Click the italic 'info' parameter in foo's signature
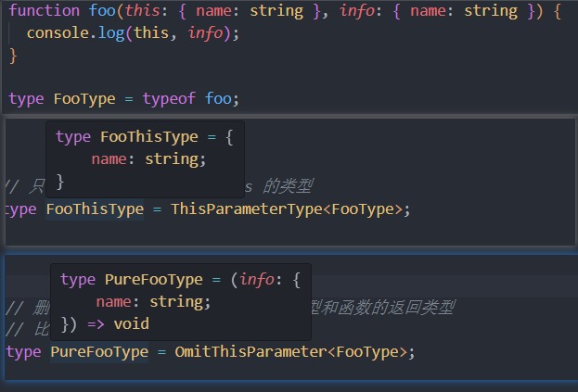This screenshot has height=392, width=578. [x=357, y=10]
